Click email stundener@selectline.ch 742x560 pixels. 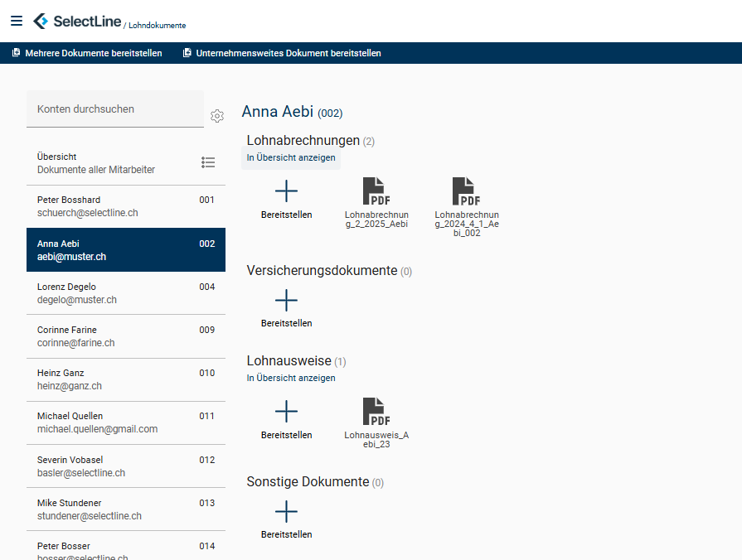90,516
